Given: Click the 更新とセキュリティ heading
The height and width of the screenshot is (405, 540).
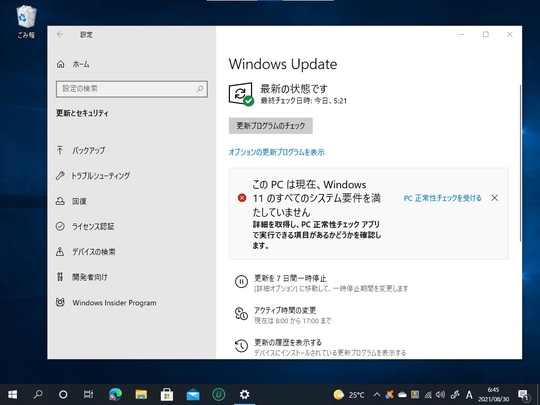Looking at the screenshot, I should point(82,113).
